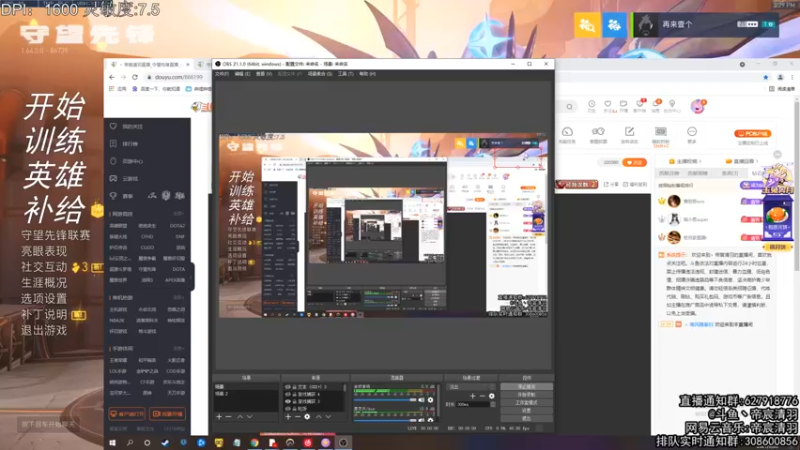Click the yellow friend-search icon in game

(587, 24)
